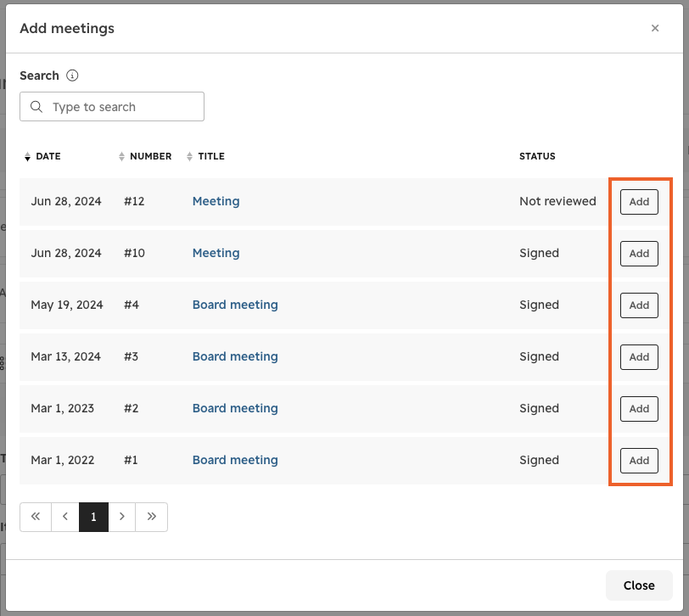This screenshot has width=689, height=616.
Task: Sort the table by Date column
Action: click(42, 156)
